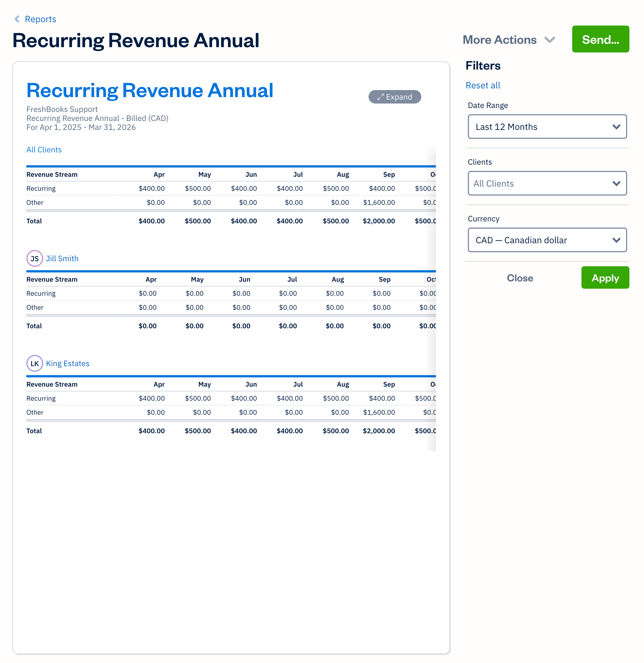Viewport: 644px width, 663px height.
Task: Open the Jill Smith client report link
Action: (63, 258)
